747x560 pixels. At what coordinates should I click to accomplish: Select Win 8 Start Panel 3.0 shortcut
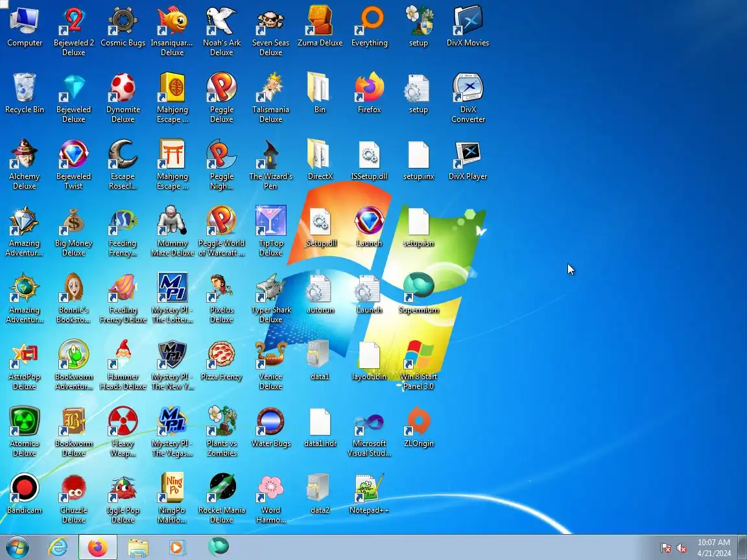click(x=418, y=355)
